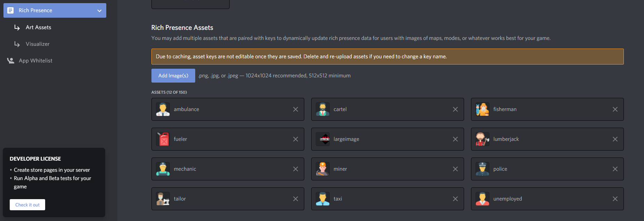Delete the ambulance asset with its X
Viewport: 644px width, 221px height.
(x=296, y=109)
